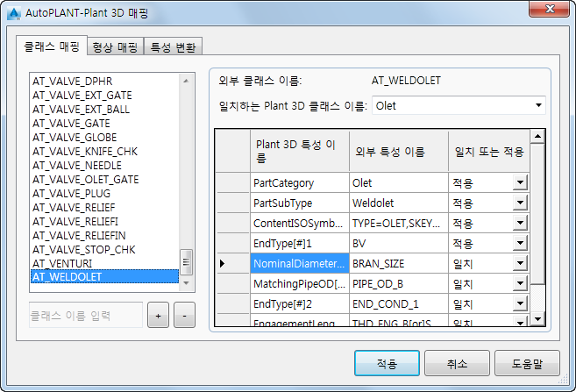Expand the PIPE_OD_B row 일치 dropdown
Viewport: 576px width, 392px height.
click(x=520, y=283)
